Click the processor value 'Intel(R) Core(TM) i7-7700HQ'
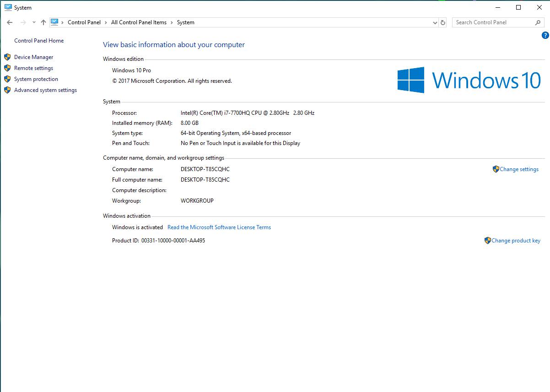 [248, 113]
